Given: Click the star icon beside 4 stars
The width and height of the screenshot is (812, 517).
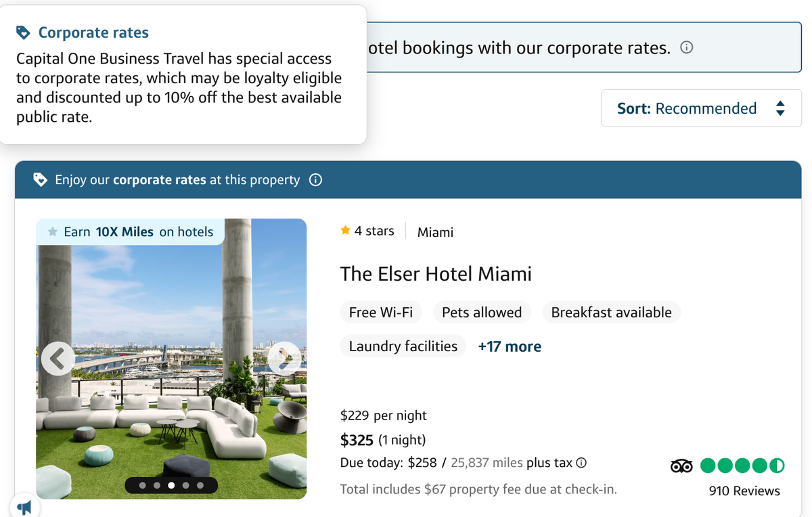Looking at the screenshot, I should (x=346, y=231).
